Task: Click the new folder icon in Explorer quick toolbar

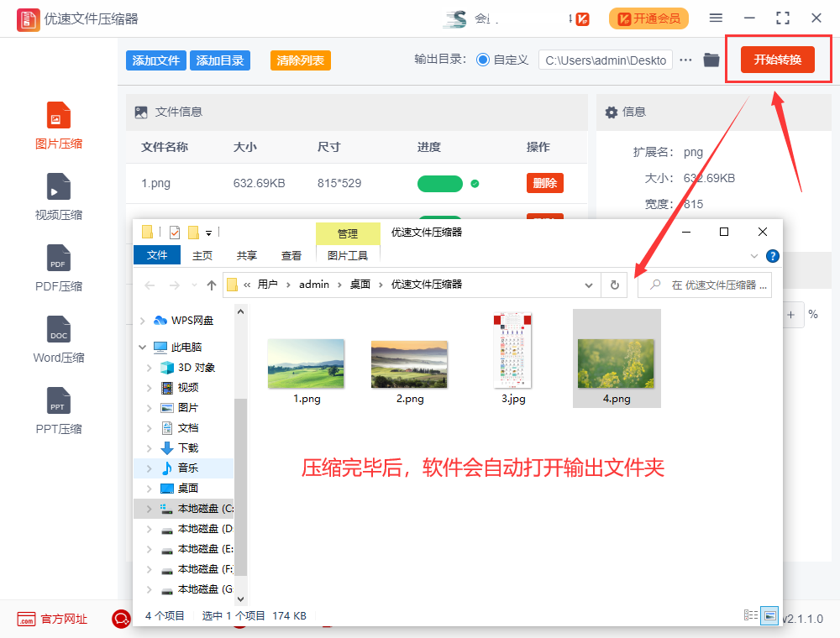Action: coord(194,233)
